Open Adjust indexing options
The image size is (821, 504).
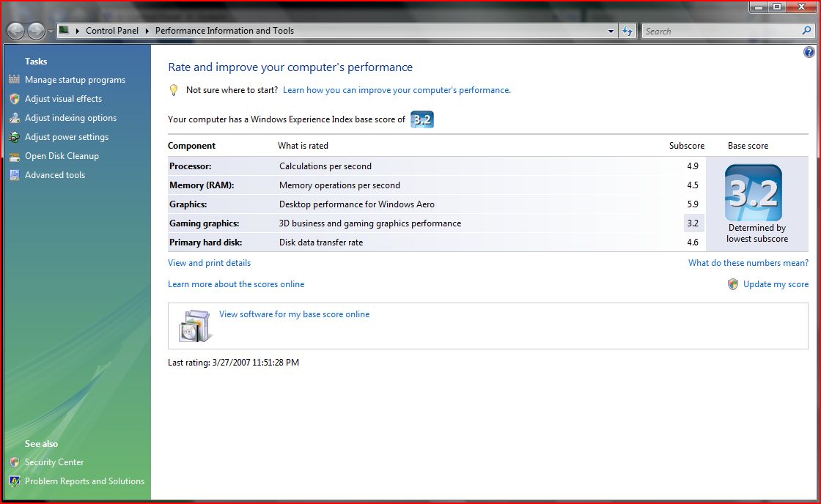click(x=70, y=118)
